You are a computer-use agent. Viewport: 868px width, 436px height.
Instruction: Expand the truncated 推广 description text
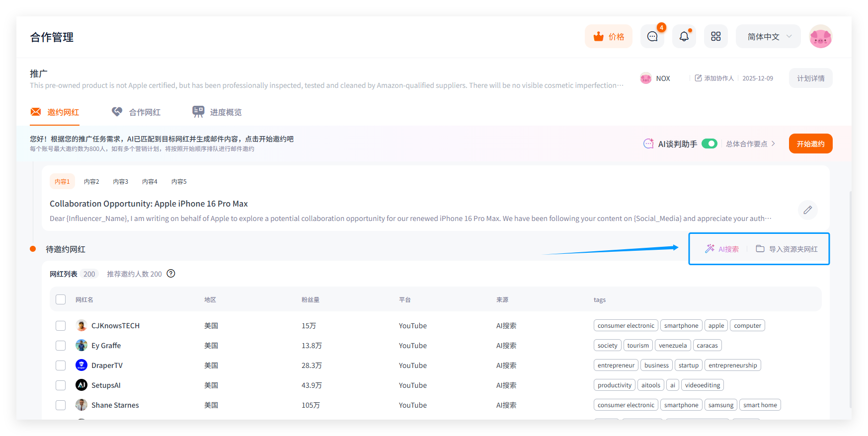tap(620, 85)
